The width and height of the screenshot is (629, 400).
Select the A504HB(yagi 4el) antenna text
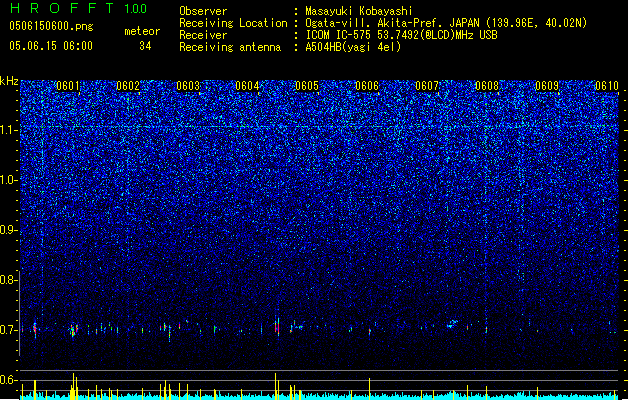pyautogui.click(x=353, y=47)
